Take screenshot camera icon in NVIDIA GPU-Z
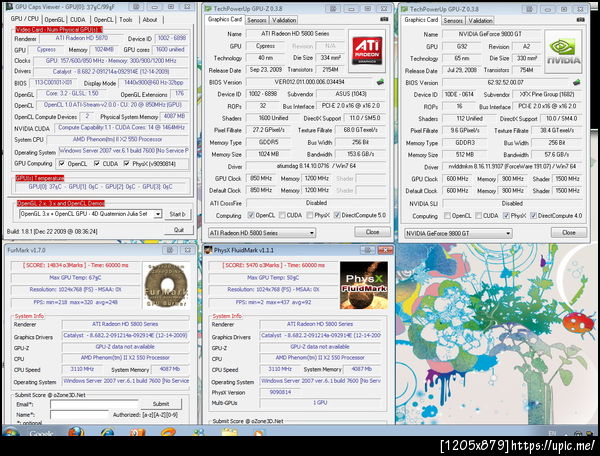Image resolution: width=600 pixels, height=456 pixels. click(580, 20)
